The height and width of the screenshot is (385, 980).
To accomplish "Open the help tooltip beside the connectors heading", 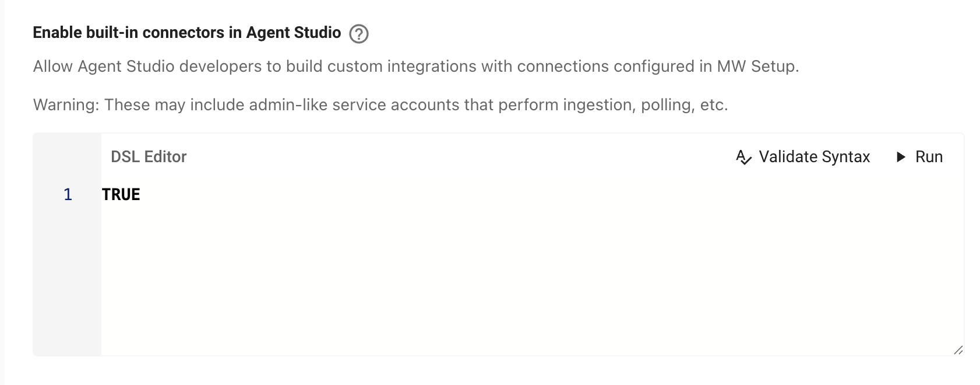I will [x=358, y=34].
